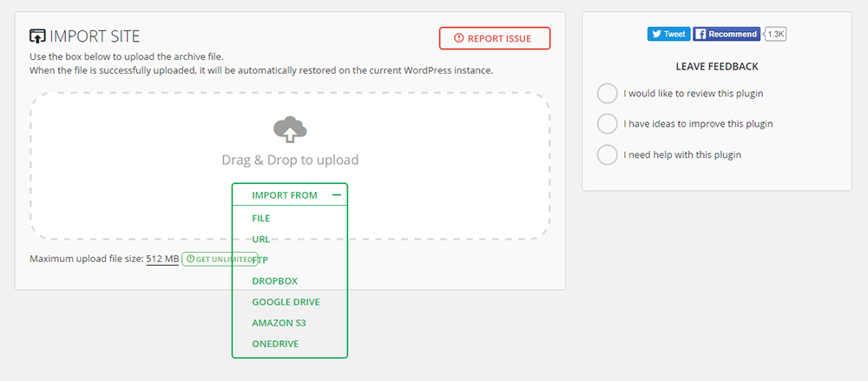868x381 pixels.
Task: Click the minus icon beside Import From
Action: 337,195
